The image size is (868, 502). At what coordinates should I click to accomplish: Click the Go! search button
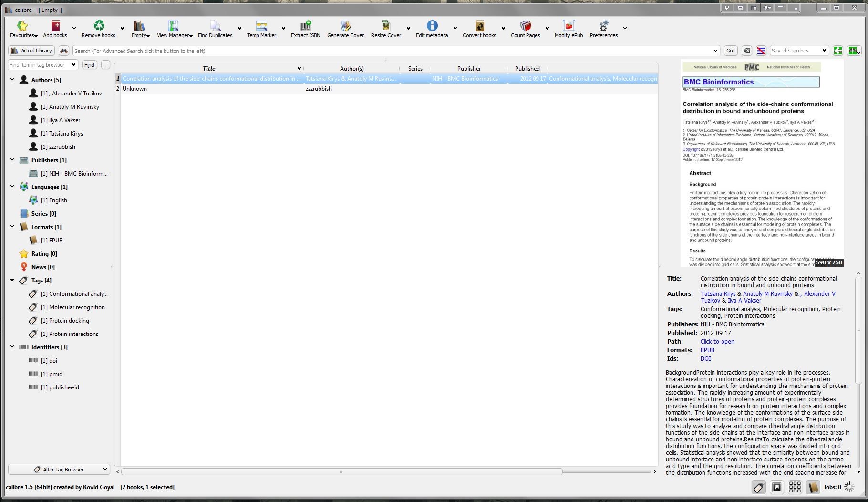click(730, 51)
